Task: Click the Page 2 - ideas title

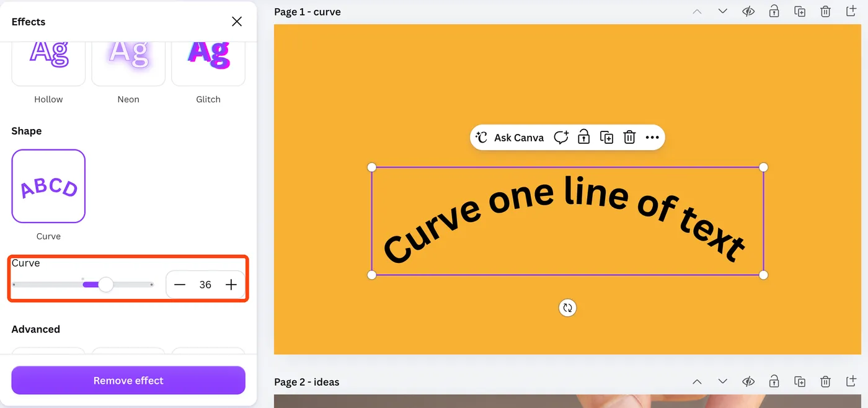Action: (x=307, y=382)
